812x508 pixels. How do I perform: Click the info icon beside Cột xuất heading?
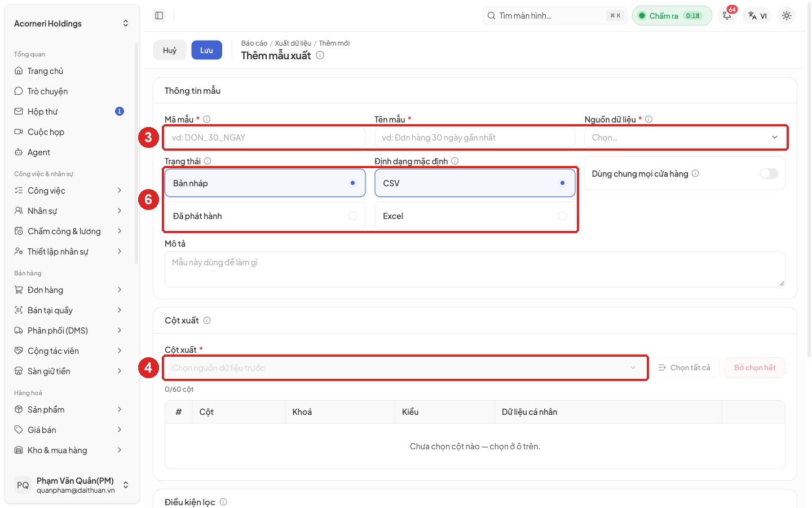point(207,321)
